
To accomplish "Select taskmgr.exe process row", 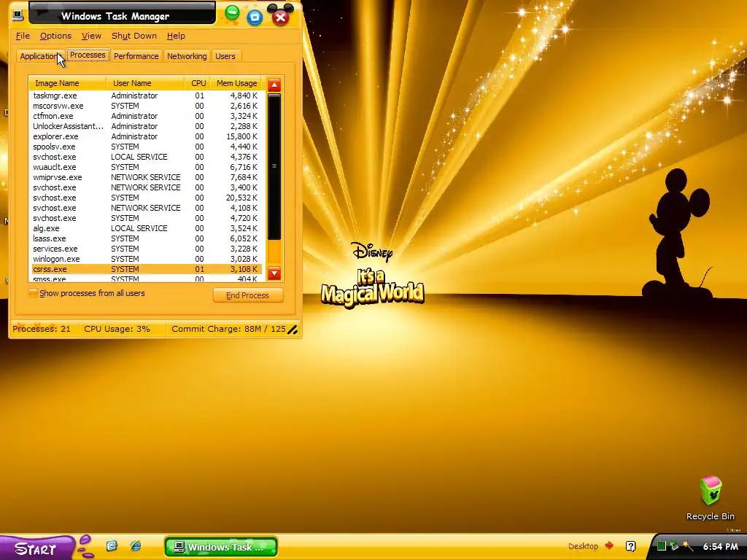I will (x=146, y=96).
